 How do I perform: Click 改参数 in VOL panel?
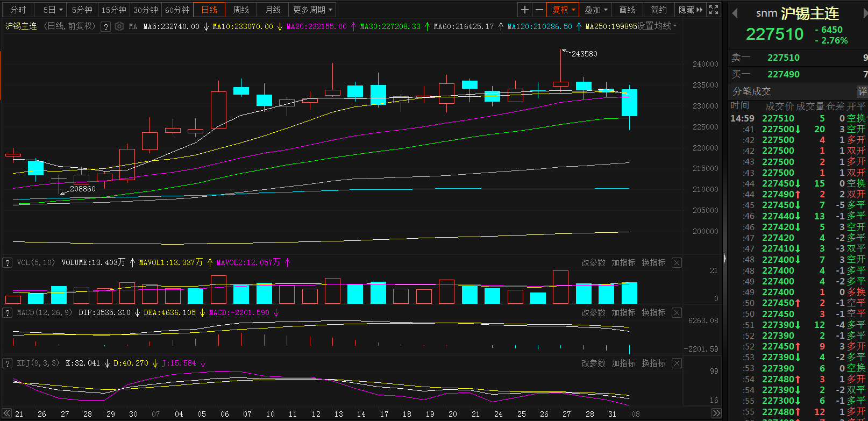(x=593, y=263)
